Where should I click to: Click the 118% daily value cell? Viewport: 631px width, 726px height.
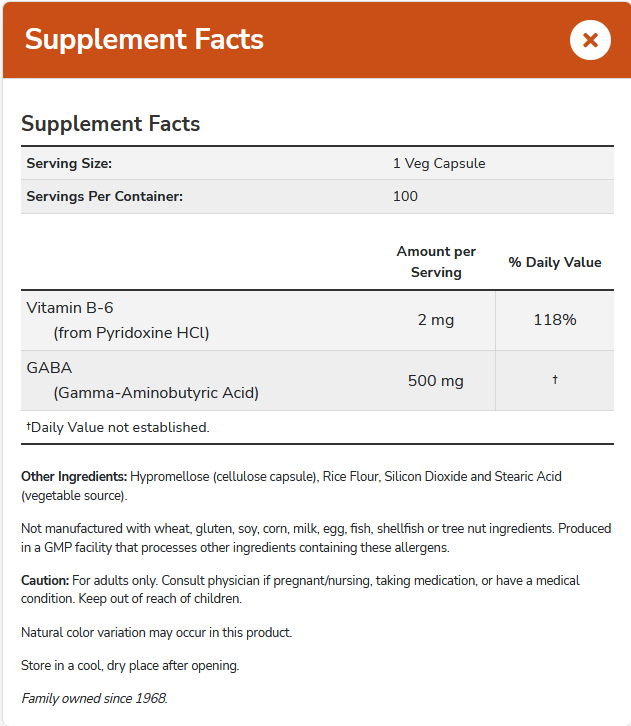coord(555,320)
